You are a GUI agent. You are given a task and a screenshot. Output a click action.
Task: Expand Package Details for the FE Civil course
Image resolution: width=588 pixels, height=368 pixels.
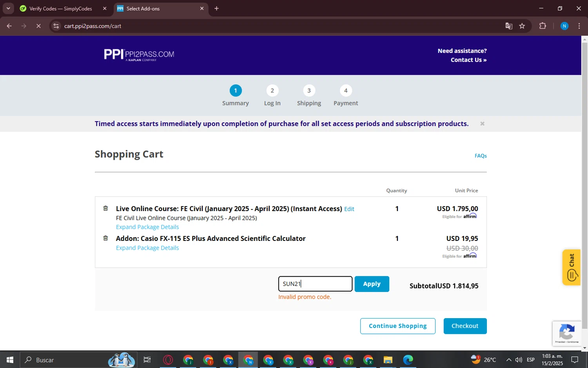147,227
